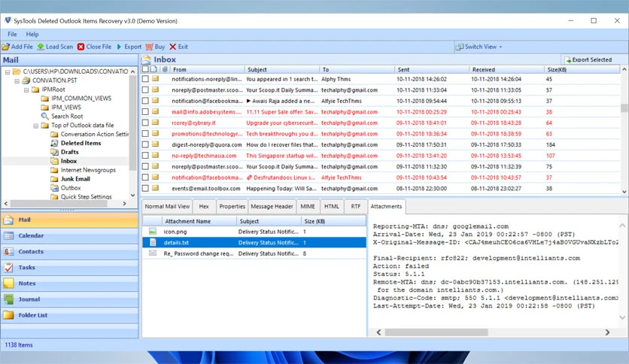This screenshot has height=364, width=629.
Task: Click the Export Selected green arrow icon
Action: 568,59
